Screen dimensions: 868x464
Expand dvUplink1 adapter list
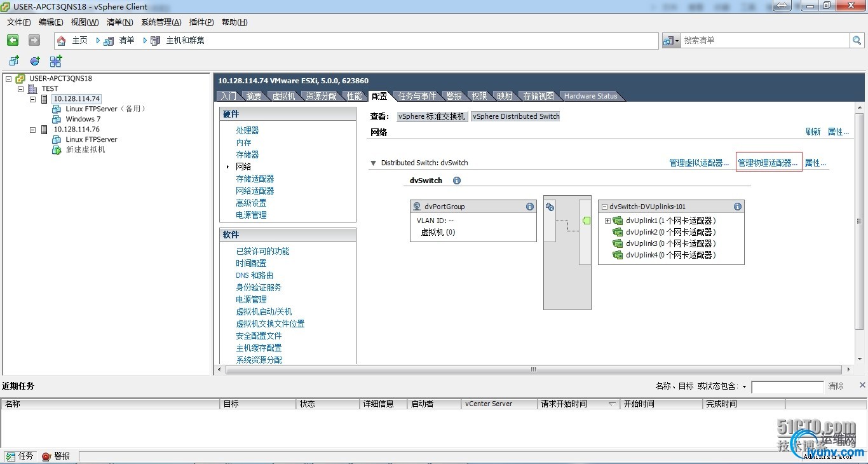tap(607, 221)
